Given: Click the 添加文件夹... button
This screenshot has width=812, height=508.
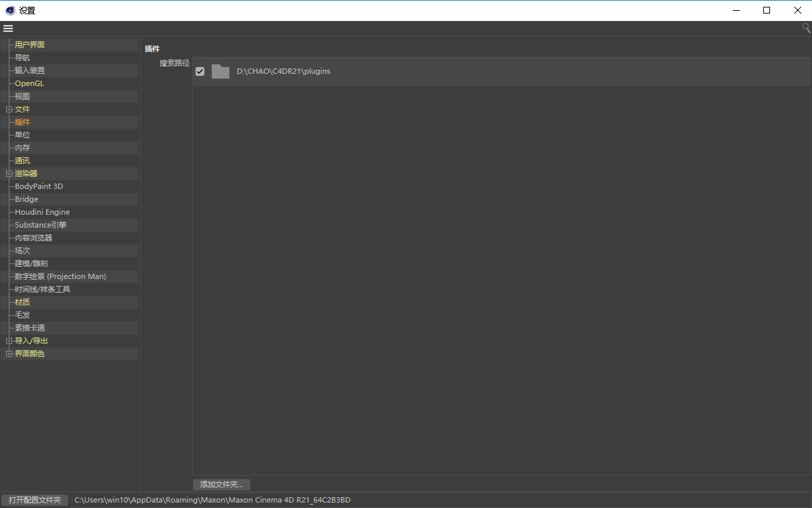Looking at the screenshot, I should point(222,484).
